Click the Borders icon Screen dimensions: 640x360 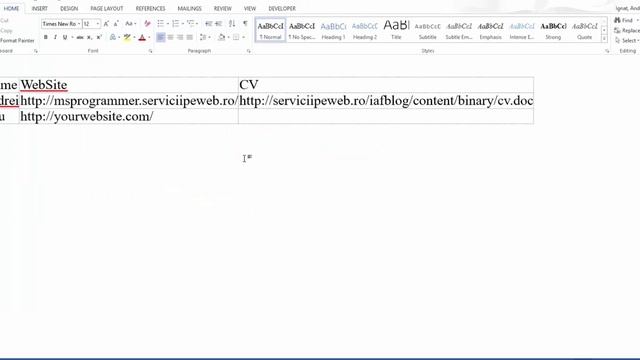(x=236, y=38)
